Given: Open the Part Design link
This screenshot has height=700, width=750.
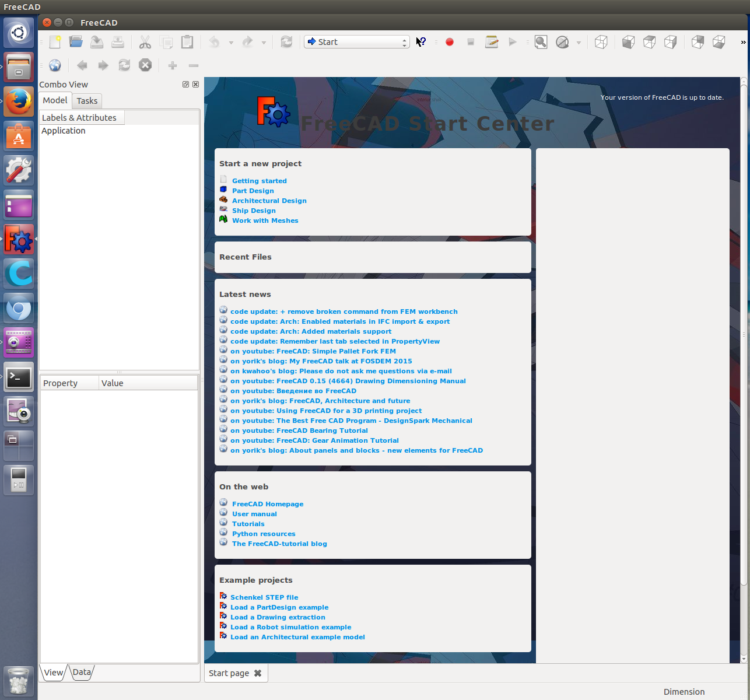Looking at the screenshot, I should (253, 191).
